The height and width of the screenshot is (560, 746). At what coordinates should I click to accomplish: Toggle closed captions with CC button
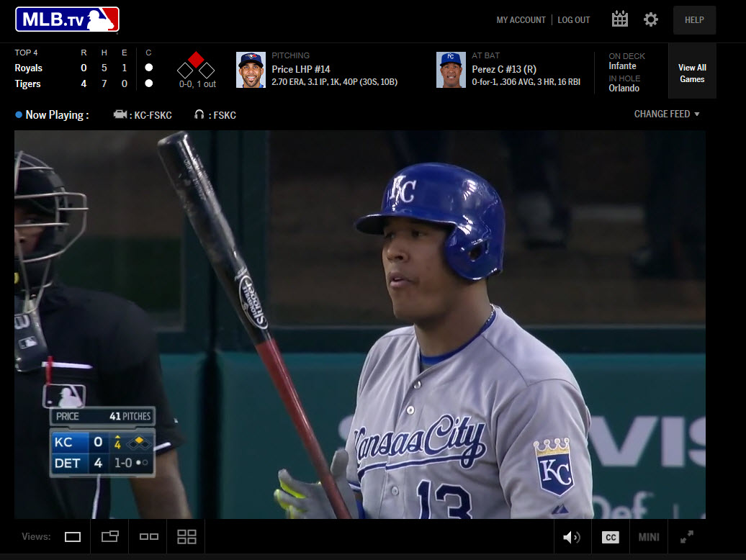pyautogui.click(x=611, y=537)
